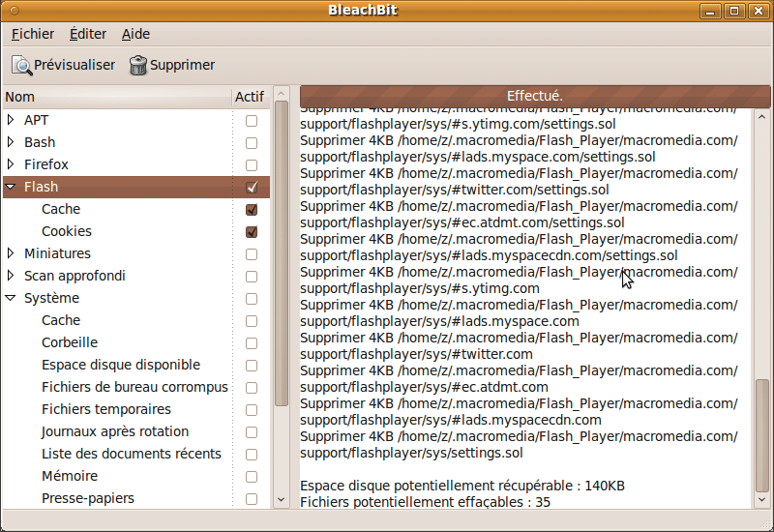
Task: Click scroll-down arrow of cleaner list
Action: click(x=282, y=500)
